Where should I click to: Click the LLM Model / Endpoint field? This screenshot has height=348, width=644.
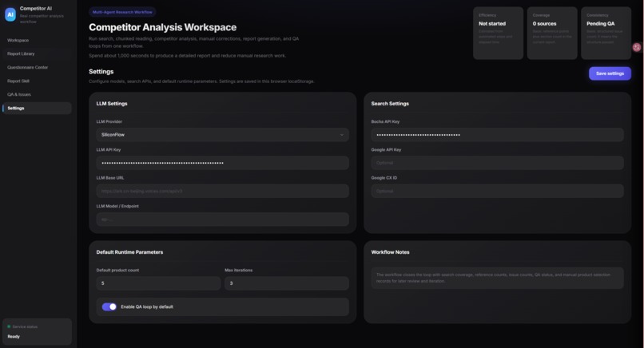223,219
